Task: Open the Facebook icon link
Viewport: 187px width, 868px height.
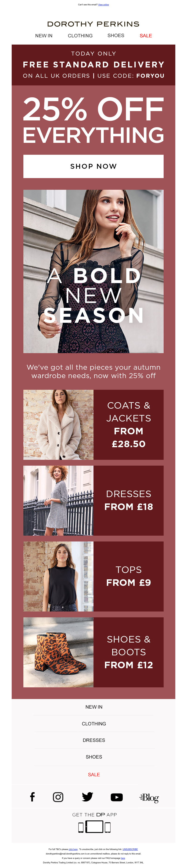Action: coord(32,797)
